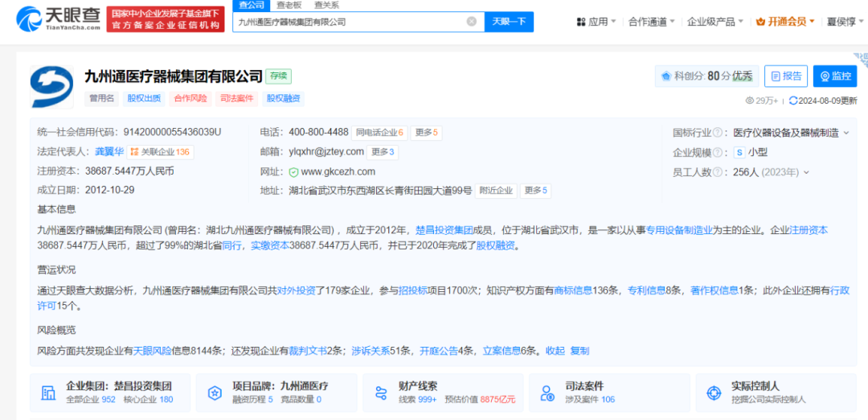Open the 招投标 link

[x=413, y=290]
